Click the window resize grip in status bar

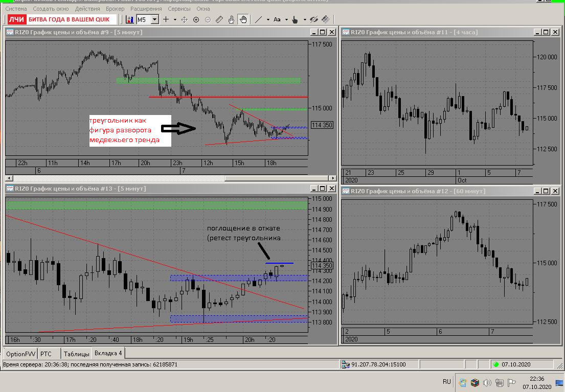(x=559, y=365)
